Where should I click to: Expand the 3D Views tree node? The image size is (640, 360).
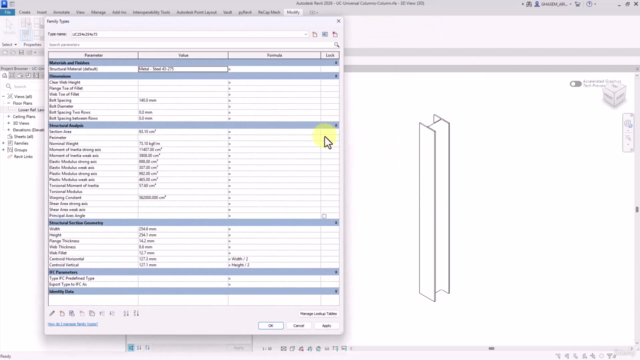click(x=9, y=123)
